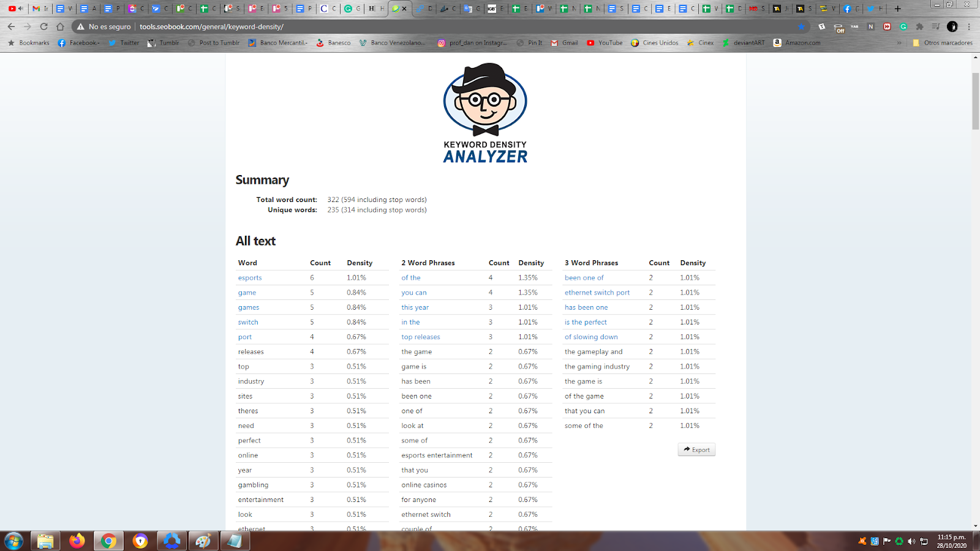Image resolution: width=980 pixels, height=551 pixels.
Task: Switch to the Twitter tab
Action: click(874, 9)
